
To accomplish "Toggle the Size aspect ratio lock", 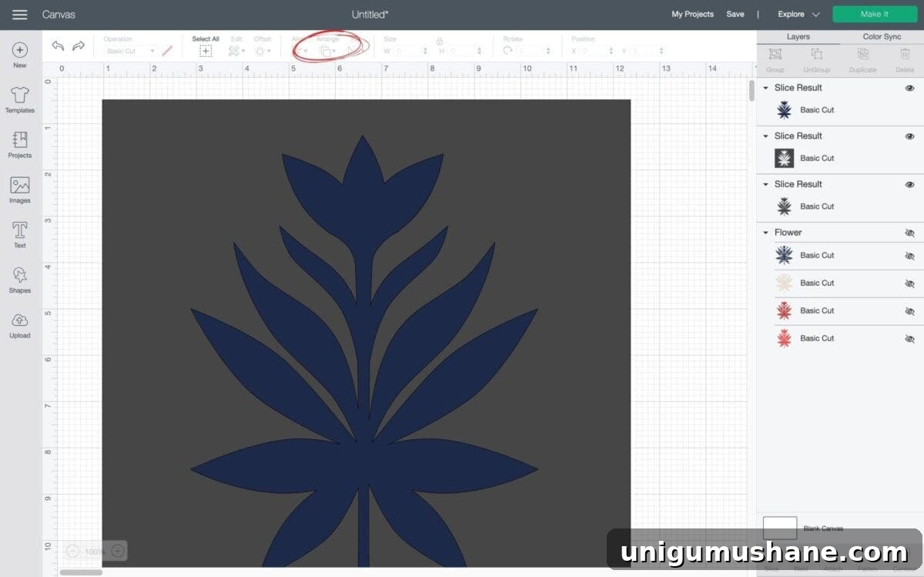I will (440, 41).
